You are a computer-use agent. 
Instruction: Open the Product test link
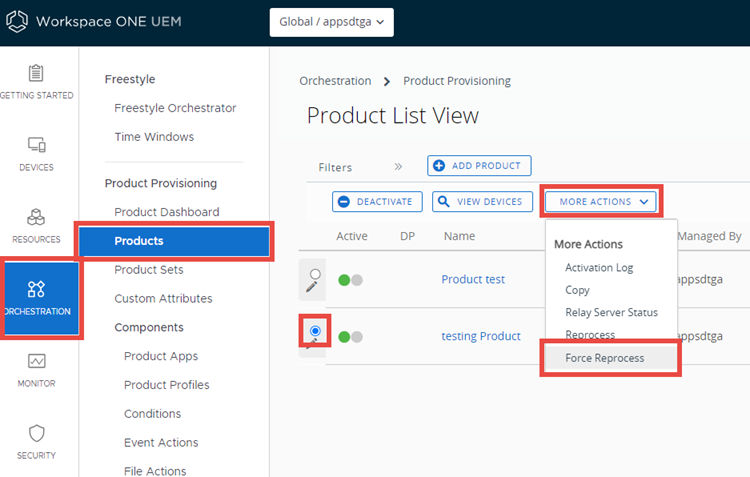pyautogui.click(x=473, y=279)
